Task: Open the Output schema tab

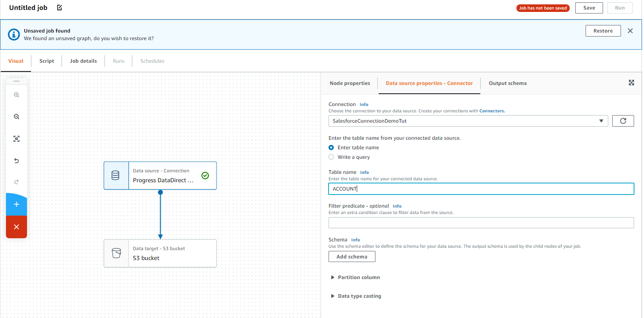Action: [507, 83]
